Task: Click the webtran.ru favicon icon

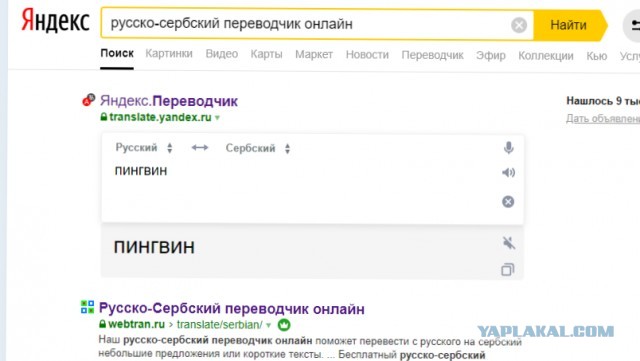Action: (87, 307)
